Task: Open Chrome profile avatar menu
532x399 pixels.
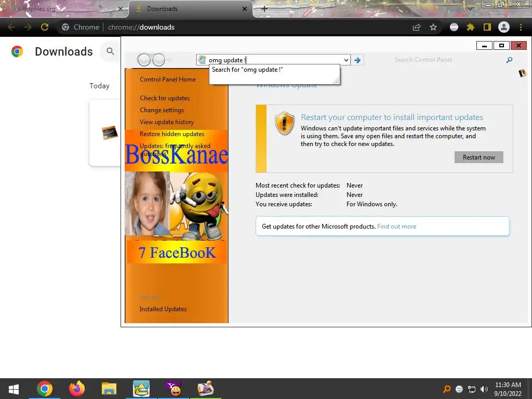Action: (504, 27)
